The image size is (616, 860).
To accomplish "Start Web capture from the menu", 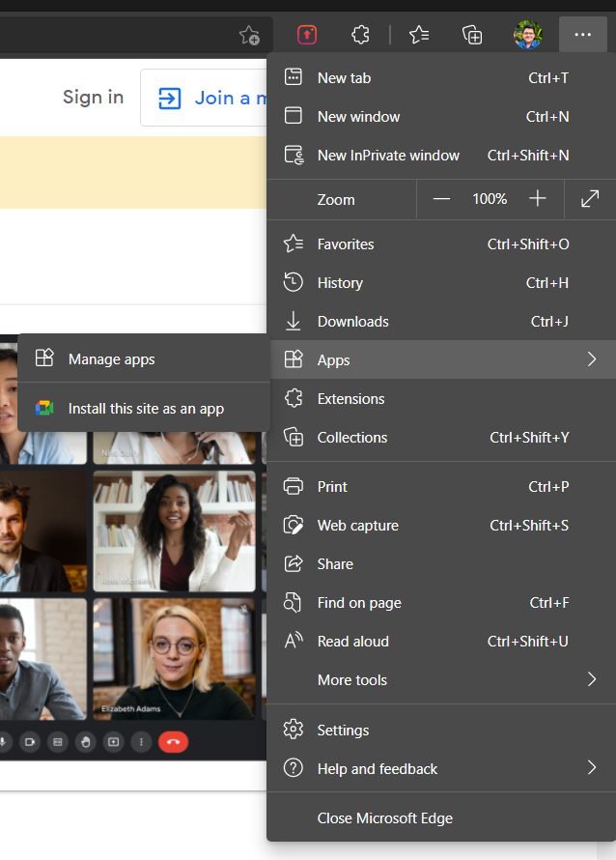I will pos(441,526).
